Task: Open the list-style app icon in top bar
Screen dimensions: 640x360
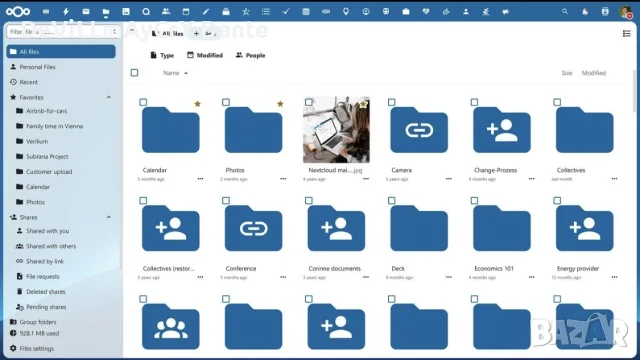Action: [266, 12]
